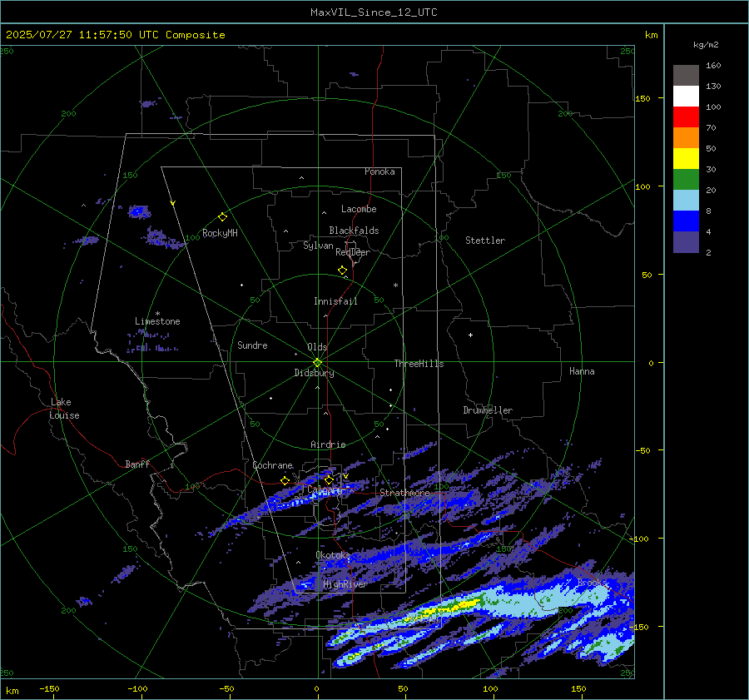
Task: Click the green 20-30 legend swatch
Action: (x=686, y=179)
